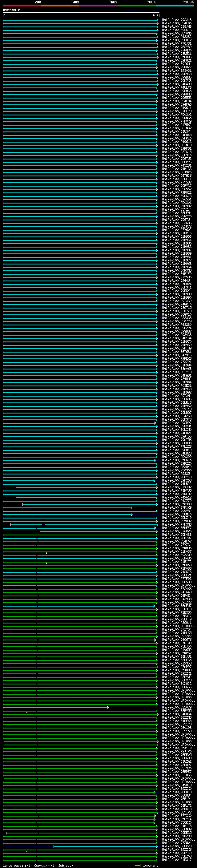197x868 pixels.
Task: Select label UniRef100_C5K4S8
Action: (x=176, y=535)
